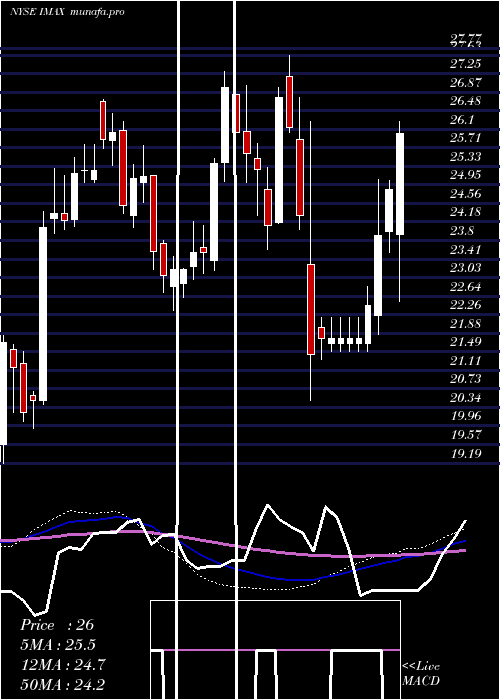Click the 50MA : 24.2 readout

click(x=63, y=684)
